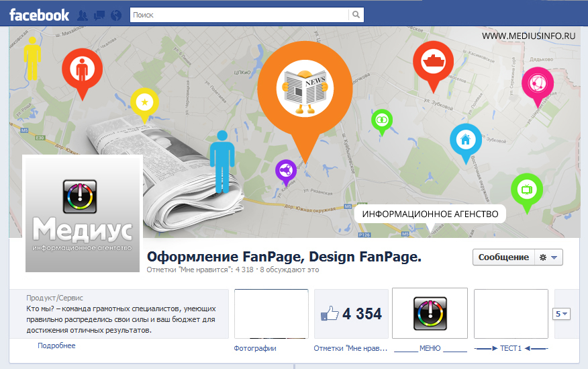Click the red ship map pin
Image resolution: width=588 pixels, height=369 pixels.
coord(433,66)
